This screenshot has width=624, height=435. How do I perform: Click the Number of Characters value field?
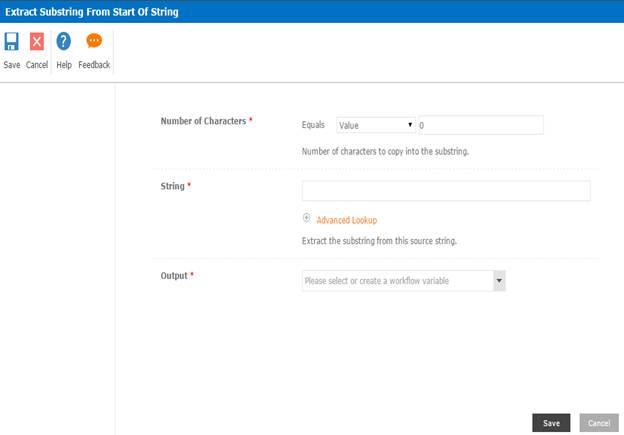[x=480, y=125]
